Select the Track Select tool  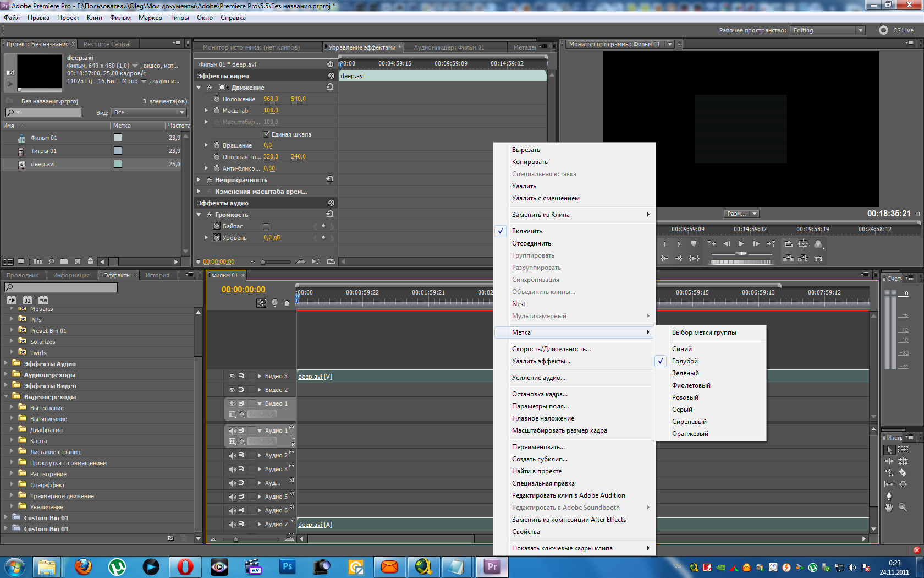[x=903, y=450]
